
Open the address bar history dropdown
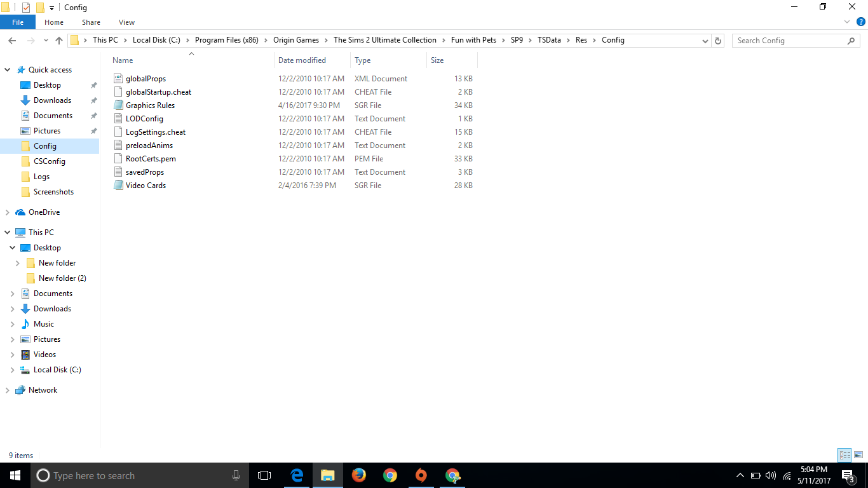click(x=705, y=41)
